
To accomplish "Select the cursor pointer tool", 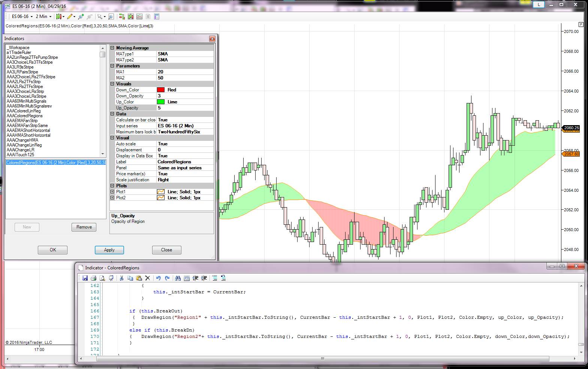I will coord(100,16).
